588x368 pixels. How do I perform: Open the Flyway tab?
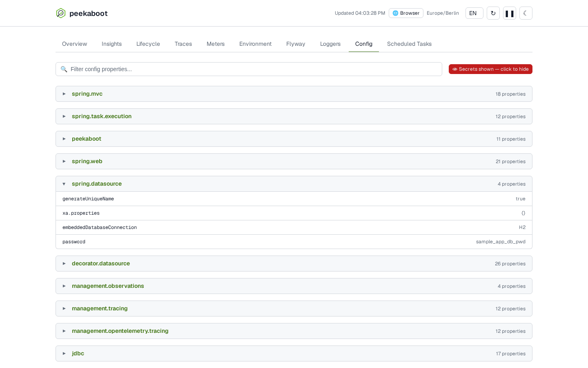(x=296, y=44)
